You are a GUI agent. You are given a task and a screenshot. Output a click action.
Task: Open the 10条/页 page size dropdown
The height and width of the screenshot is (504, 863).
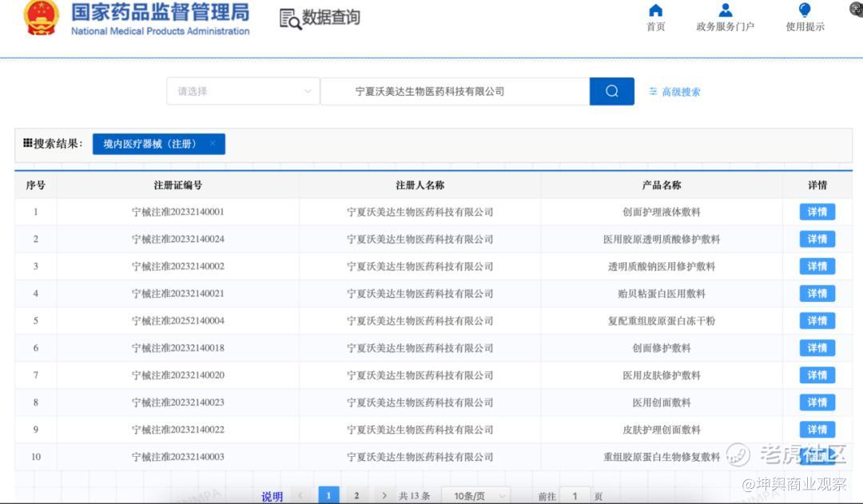pyautogui.click(x=476, y=496)
